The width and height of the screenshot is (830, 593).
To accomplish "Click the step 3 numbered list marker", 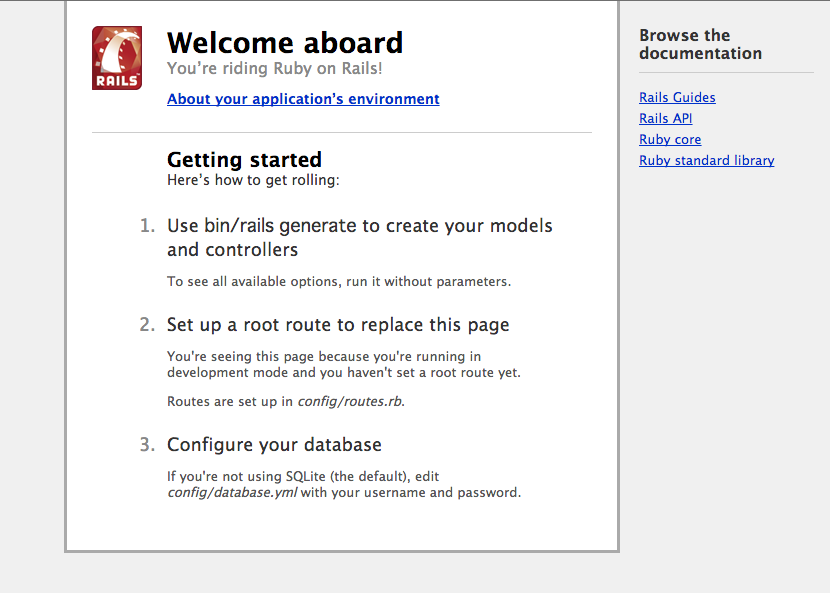I will pyautogui.click(x=148, y=444).
